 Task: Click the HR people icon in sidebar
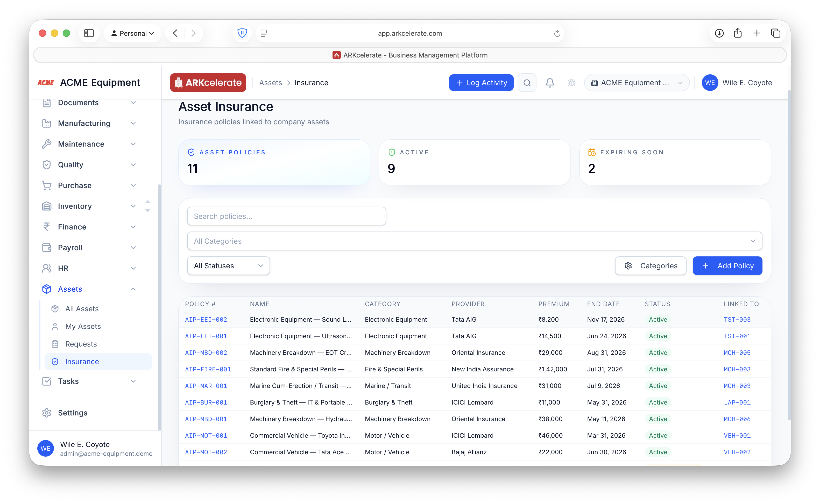pyautogui.click(x=46, y=268)
